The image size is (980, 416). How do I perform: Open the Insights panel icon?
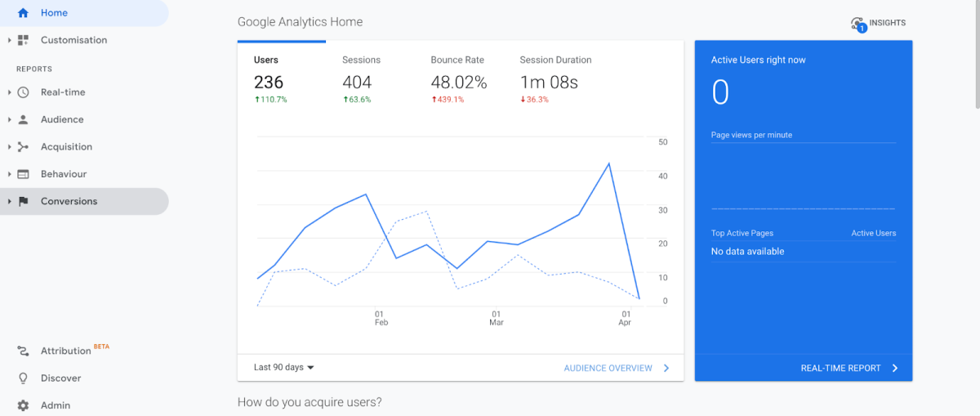(857, 24)
